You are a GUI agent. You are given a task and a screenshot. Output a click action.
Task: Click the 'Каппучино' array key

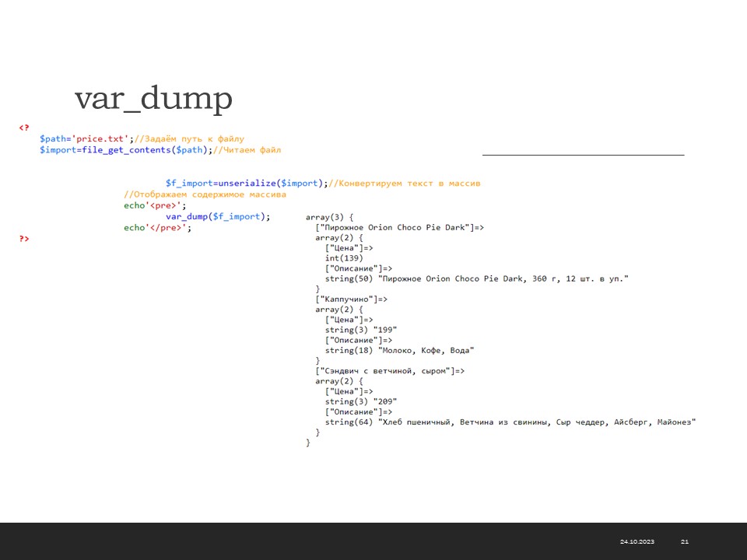click(351, 299)
